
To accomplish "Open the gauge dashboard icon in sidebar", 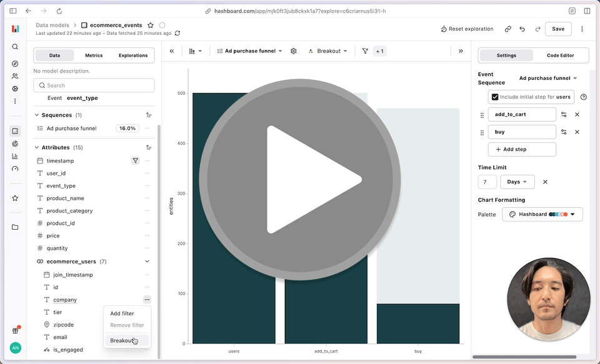I will click(15, 169).
